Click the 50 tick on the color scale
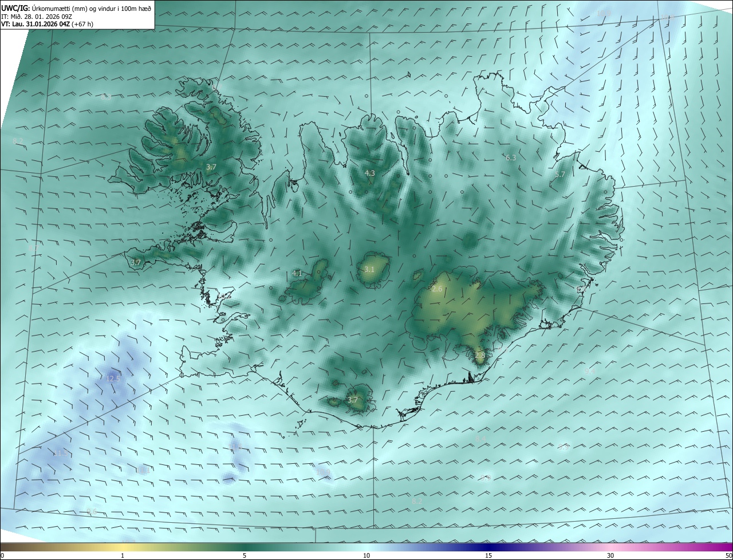733x560 pixels. coord(728,555)
